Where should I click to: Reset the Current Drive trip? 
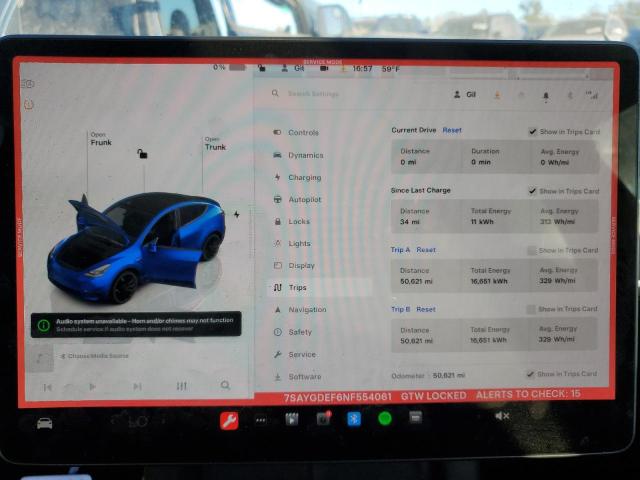452,130
